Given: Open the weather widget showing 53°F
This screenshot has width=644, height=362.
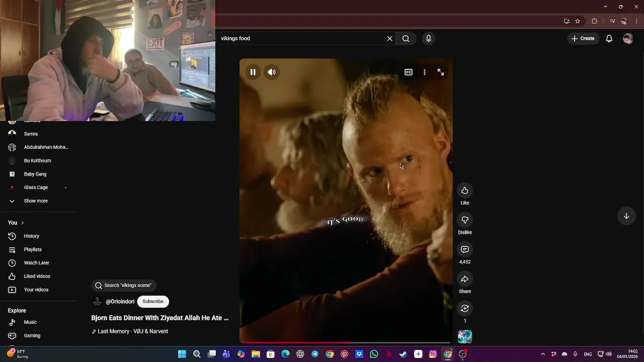Looking at the screenshot, I should (18, 354).
